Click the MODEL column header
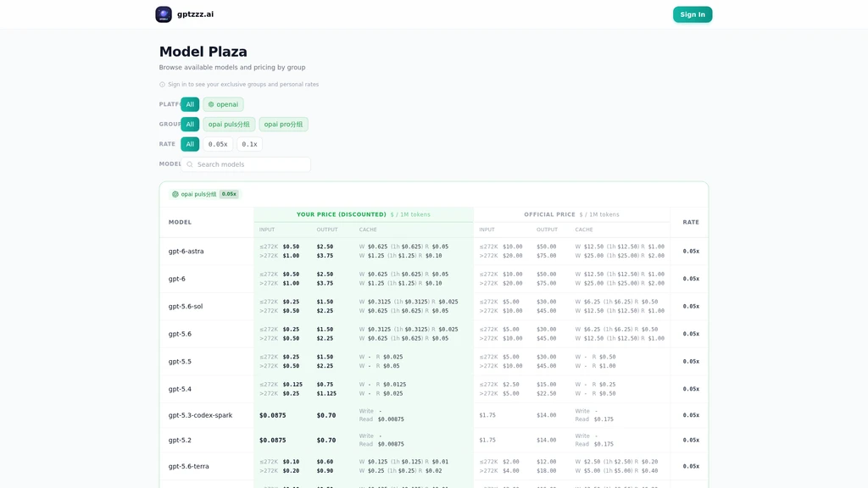868x488 pixels. 180,223
